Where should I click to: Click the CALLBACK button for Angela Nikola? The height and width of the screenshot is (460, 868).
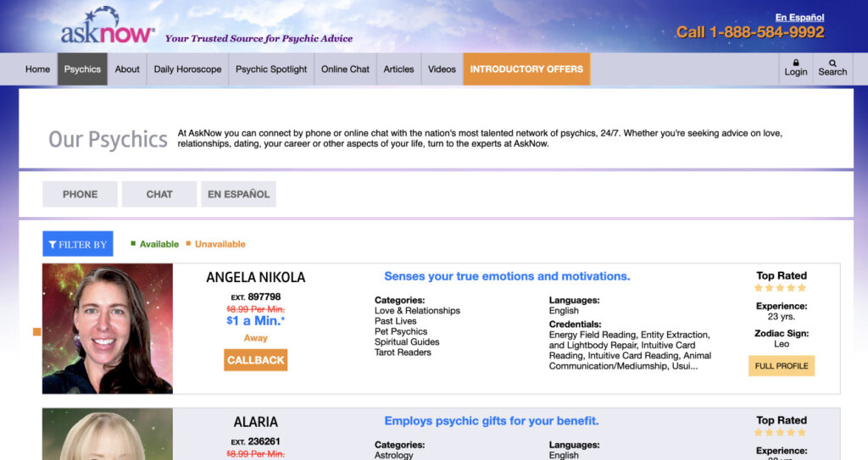click(x=256, y=360)
